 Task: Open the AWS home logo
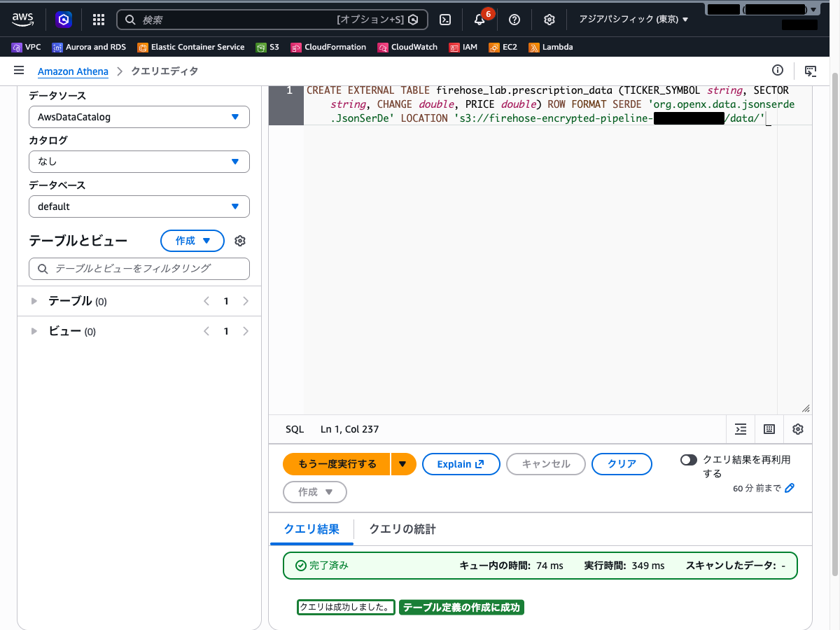coord(23,19)
